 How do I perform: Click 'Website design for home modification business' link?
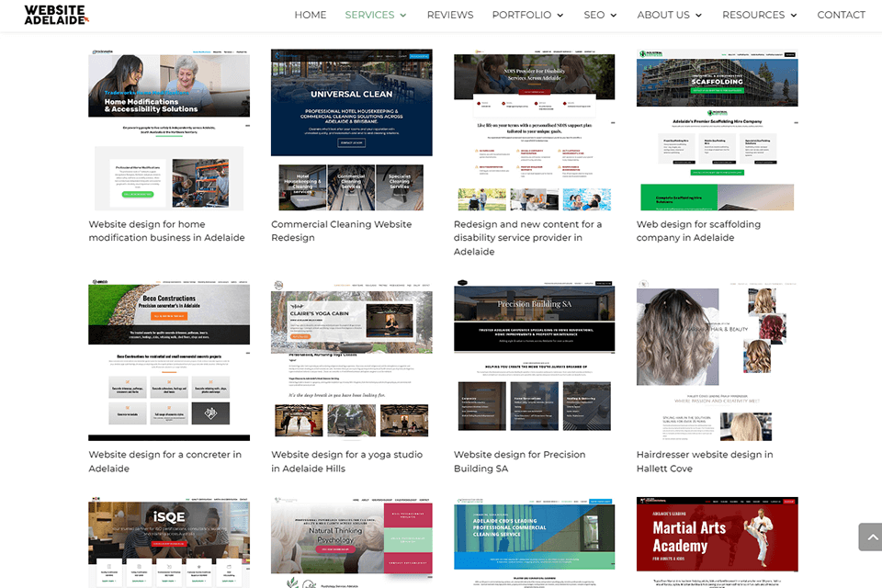click(x=166, y=231)
